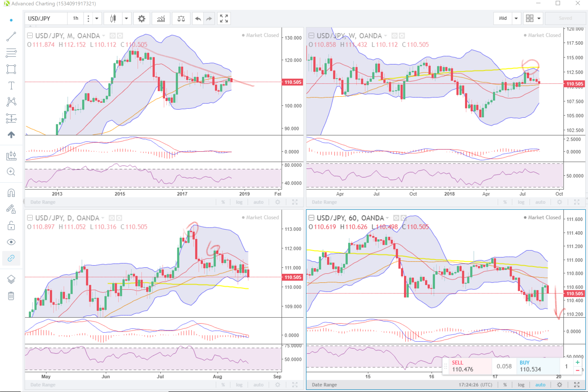Click the compare scales icon

tap(181, 18)
